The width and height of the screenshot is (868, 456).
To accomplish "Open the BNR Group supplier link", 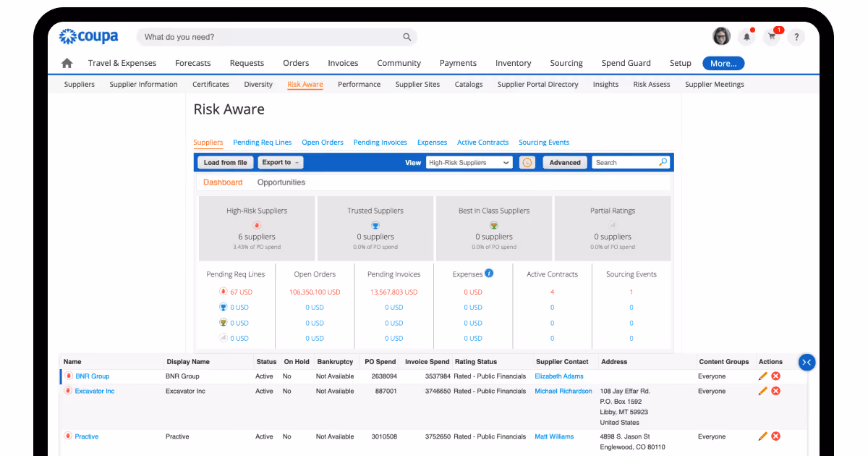I will 93,376.
